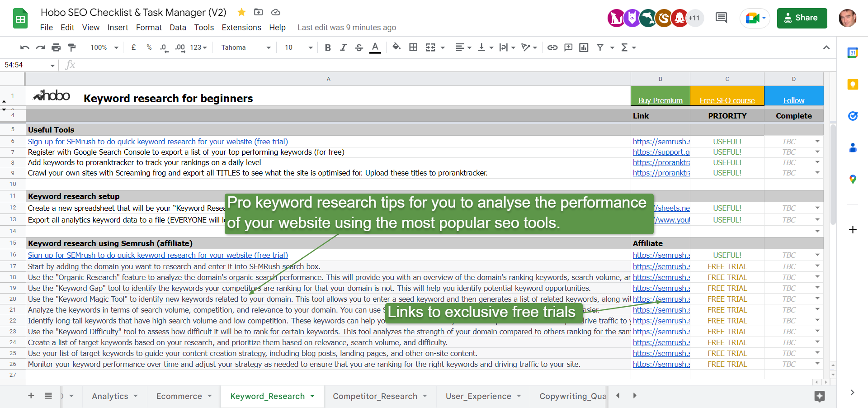This screenshot has width=868, height=408.
Task: Open Contacts side panel
Action: pos(853,147)
